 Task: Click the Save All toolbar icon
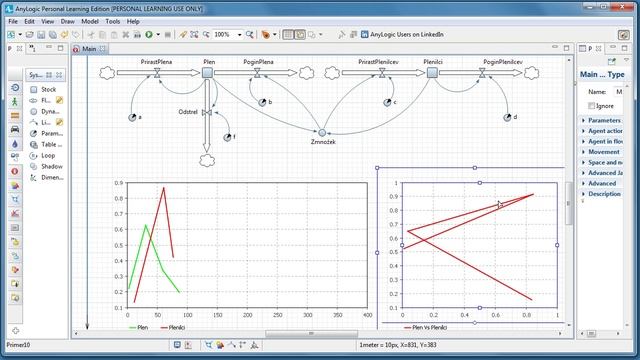[53, 35]
